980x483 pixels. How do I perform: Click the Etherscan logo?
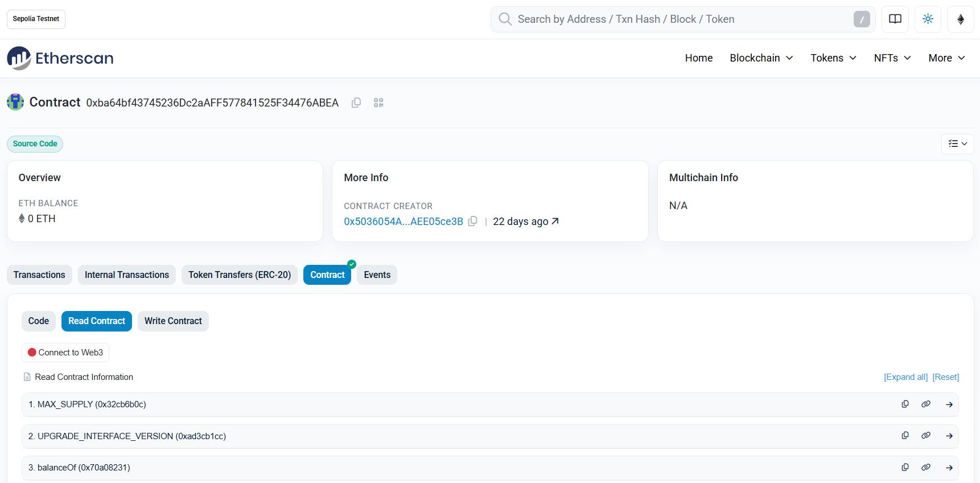coord(60,58)
